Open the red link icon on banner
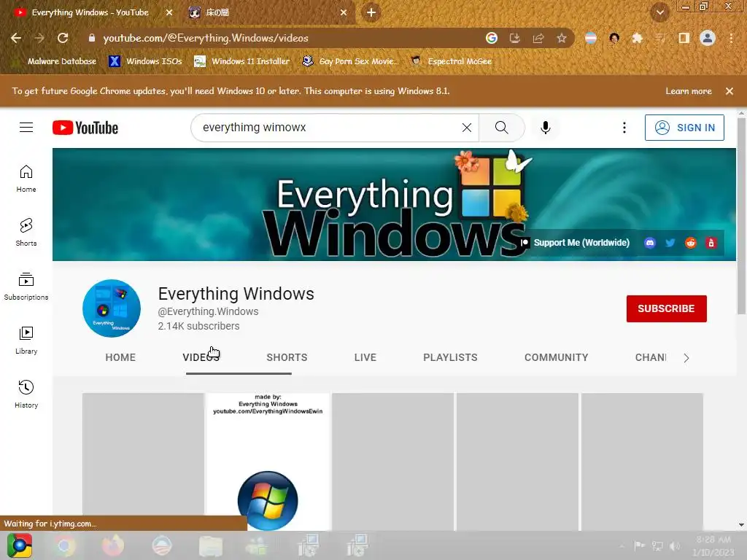Screen dimensions: 747x560 pos(711,243)
